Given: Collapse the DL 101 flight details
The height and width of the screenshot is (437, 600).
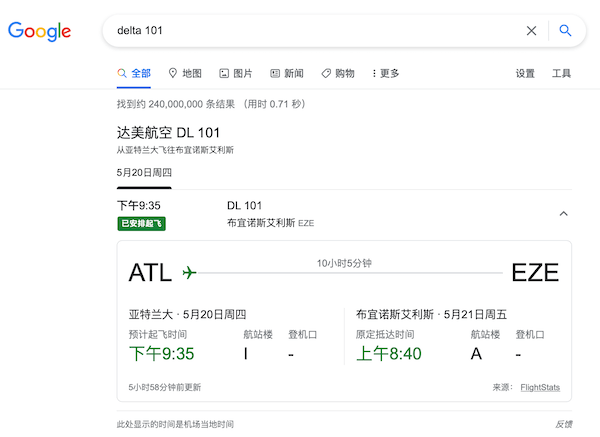Looking at the screenshot, I should 563,213.
